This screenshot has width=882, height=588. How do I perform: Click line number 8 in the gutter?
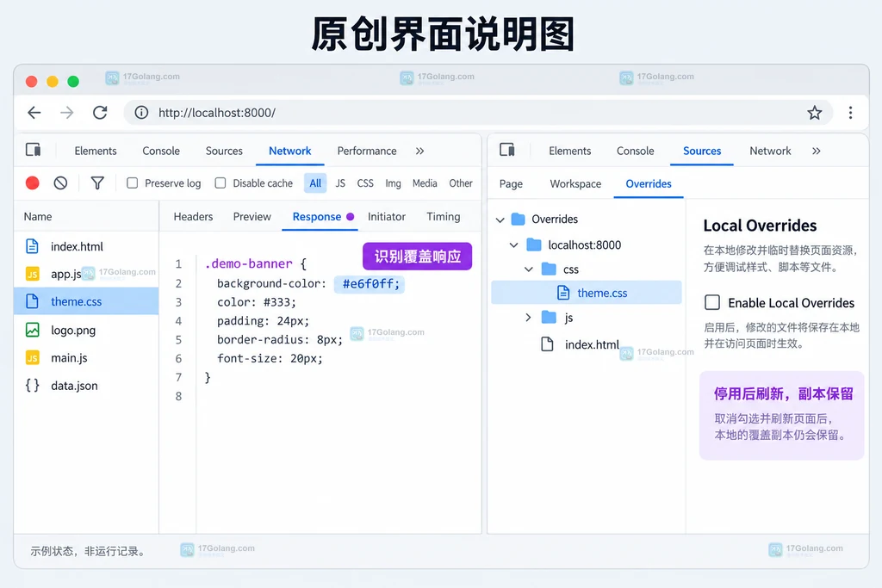pyautogui.click(x=178, y=396)
